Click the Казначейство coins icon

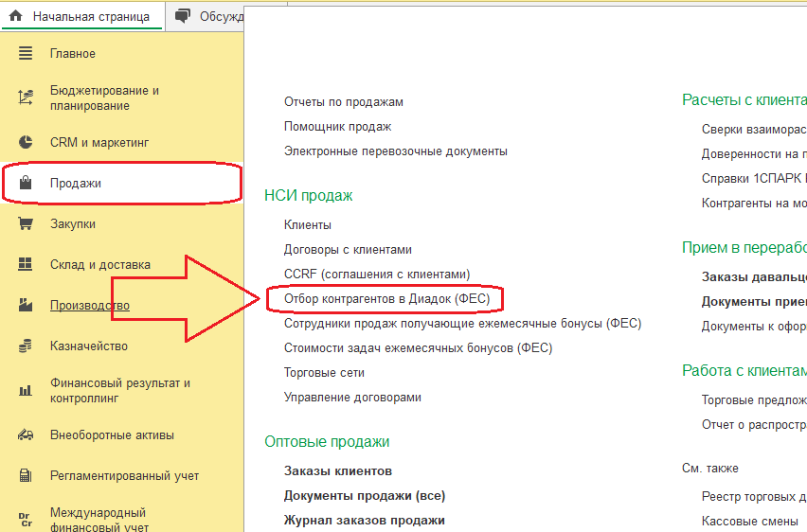[x=26, y=346]
